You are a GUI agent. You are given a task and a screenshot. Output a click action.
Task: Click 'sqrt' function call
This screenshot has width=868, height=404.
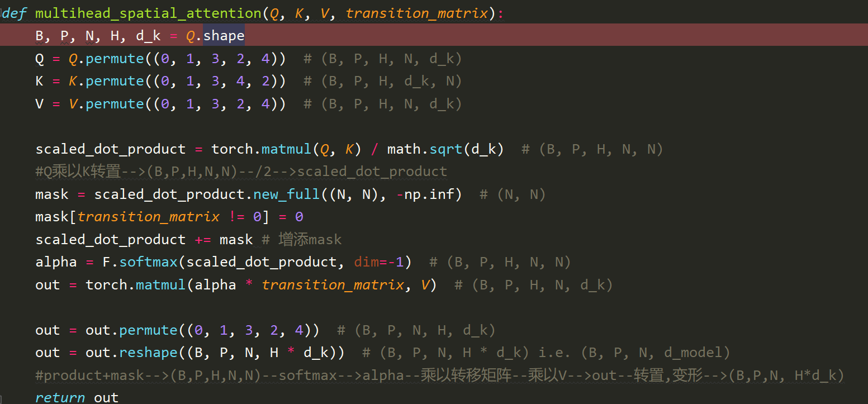click(447, 149)
